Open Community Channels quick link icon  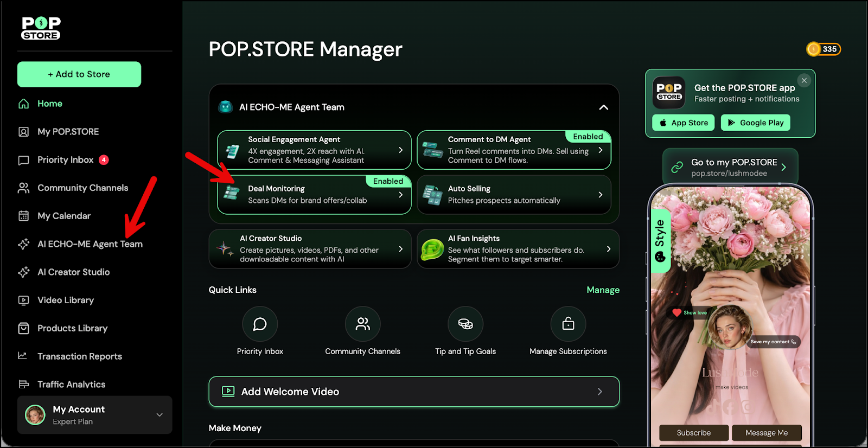click(362, 324)
